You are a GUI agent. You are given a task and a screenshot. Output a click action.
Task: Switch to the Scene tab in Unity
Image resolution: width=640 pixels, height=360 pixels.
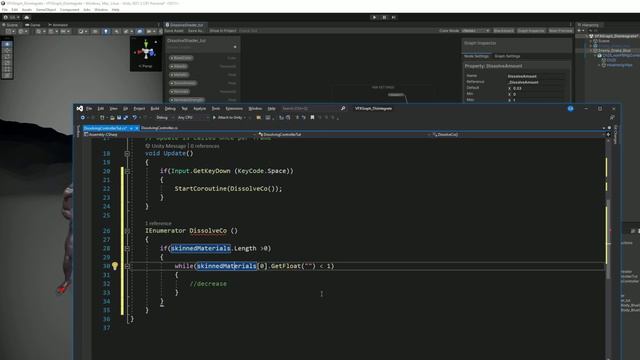[x=11, y=25]
